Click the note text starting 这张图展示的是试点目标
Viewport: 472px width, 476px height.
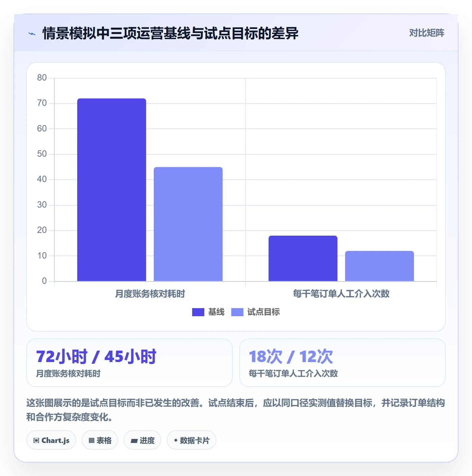[236, 410]
